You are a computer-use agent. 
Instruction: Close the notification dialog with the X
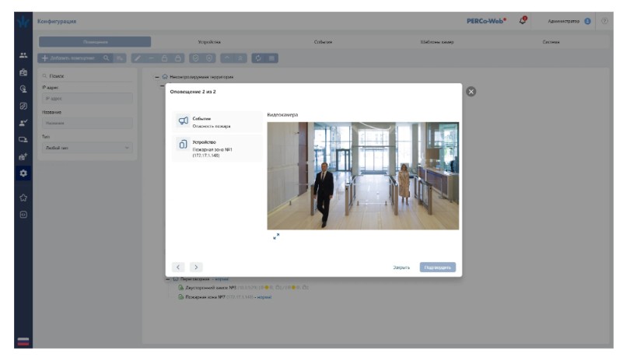click(470, 92)
